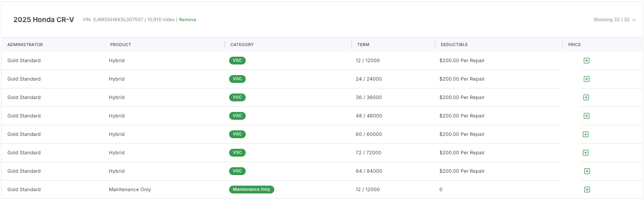Open price for Maintenance Only plan

click(587, 189)
